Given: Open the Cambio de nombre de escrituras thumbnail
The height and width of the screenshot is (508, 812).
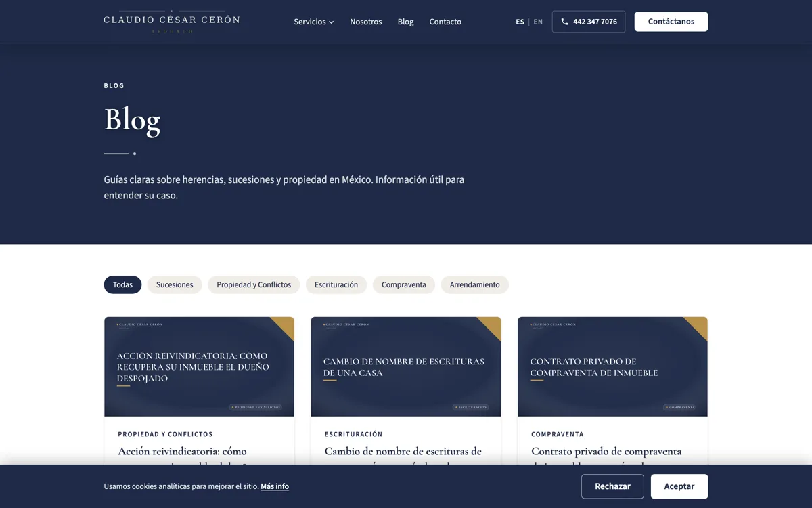Looking at the screenshot, I should tap(406, 366).
